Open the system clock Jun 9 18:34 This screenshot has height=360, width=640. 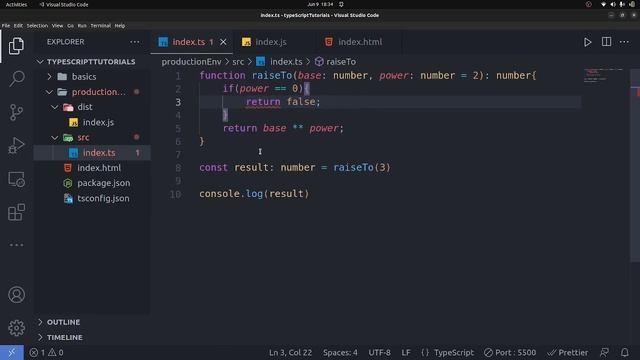point(320,4)
